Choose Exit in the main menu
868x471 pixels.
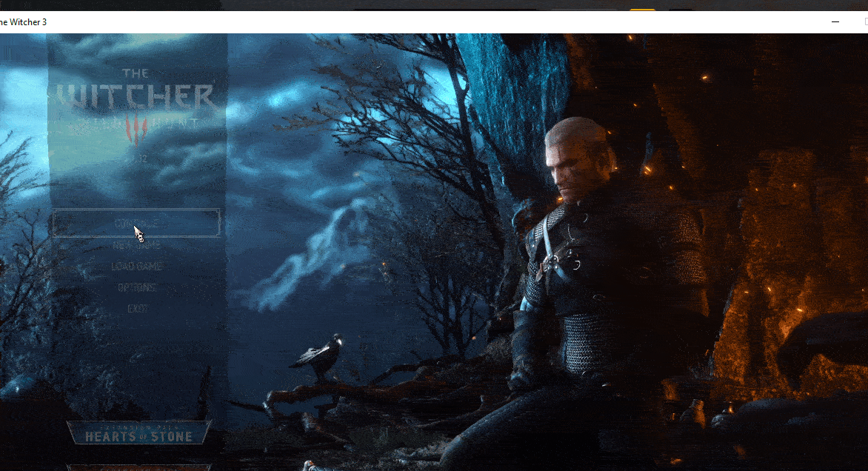137,308
